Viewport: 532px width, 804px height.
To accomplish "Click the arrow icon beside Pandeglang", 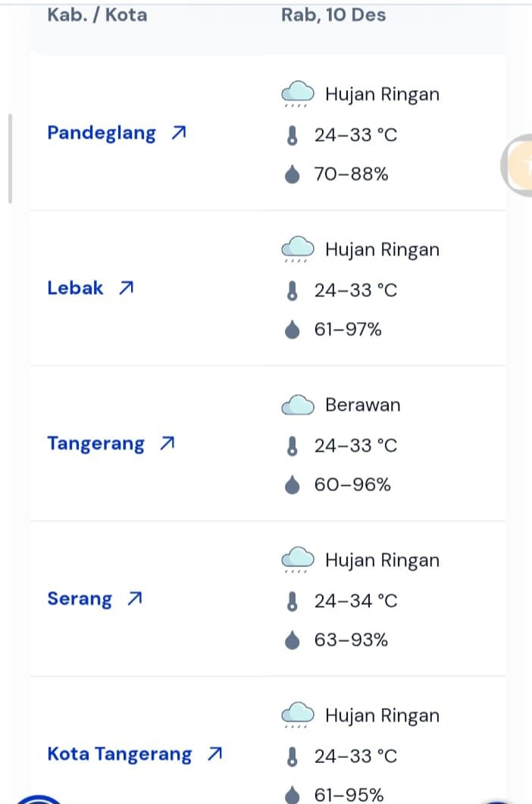I will tap(178, 133).
